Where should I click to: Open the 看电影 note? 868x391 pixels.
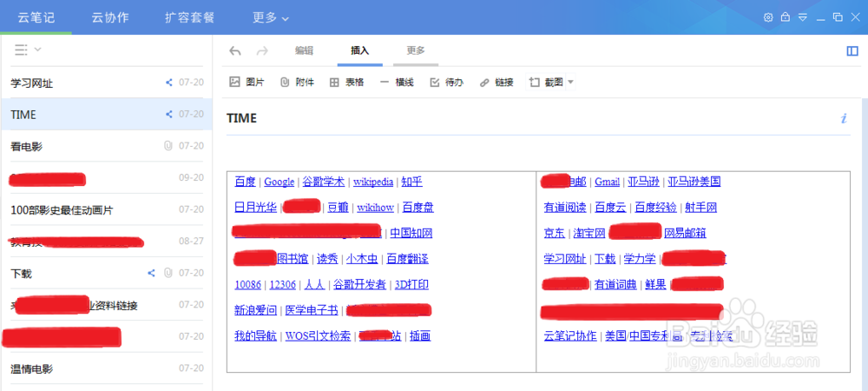106,146
